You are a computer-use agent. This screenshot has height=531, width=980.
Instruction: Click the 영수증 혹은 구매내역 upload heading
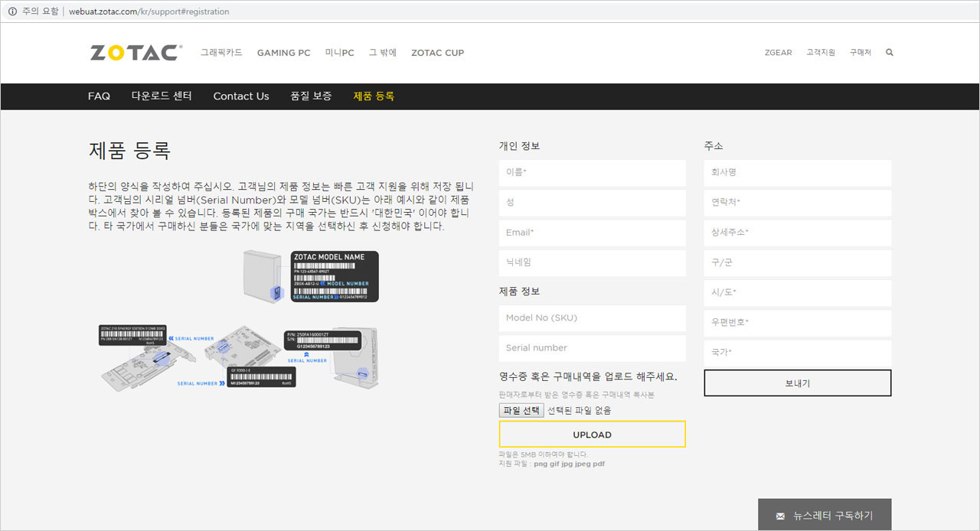tap(588, 376)
